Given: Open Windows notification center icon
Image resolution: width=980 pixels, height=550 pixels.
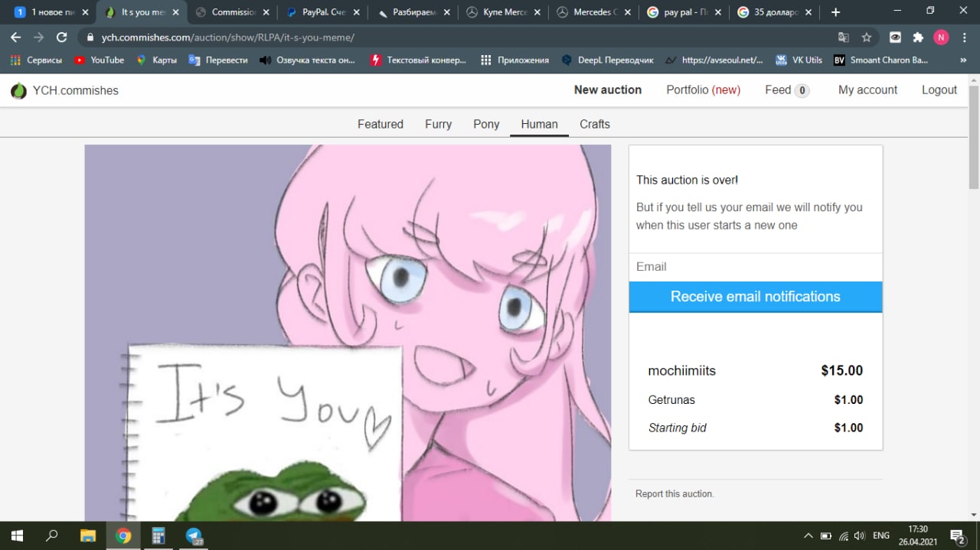Looking at the screenshot, I should click(x=957, y=535).
